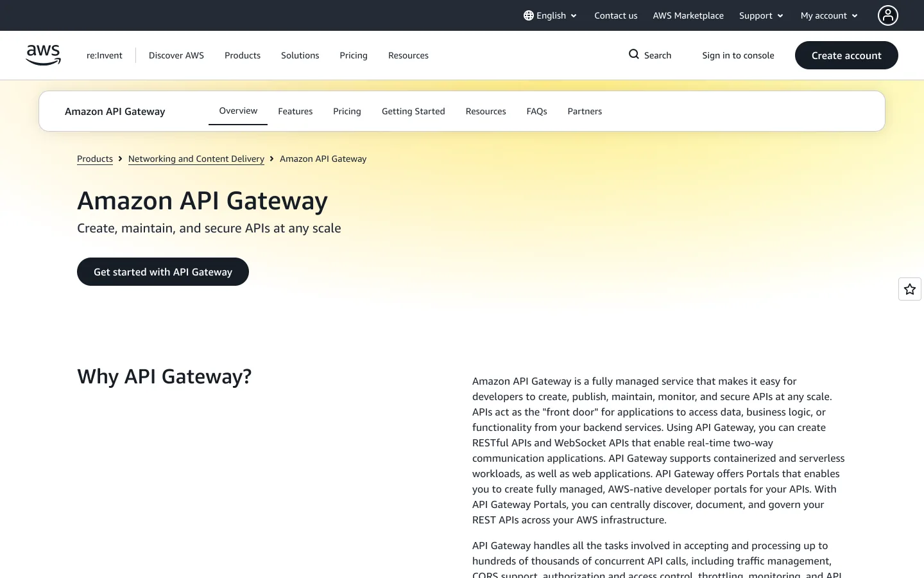Viewport: 924px width, 578px height.
Task: Open AWS Marketplace link
Action: click(688, 15)
